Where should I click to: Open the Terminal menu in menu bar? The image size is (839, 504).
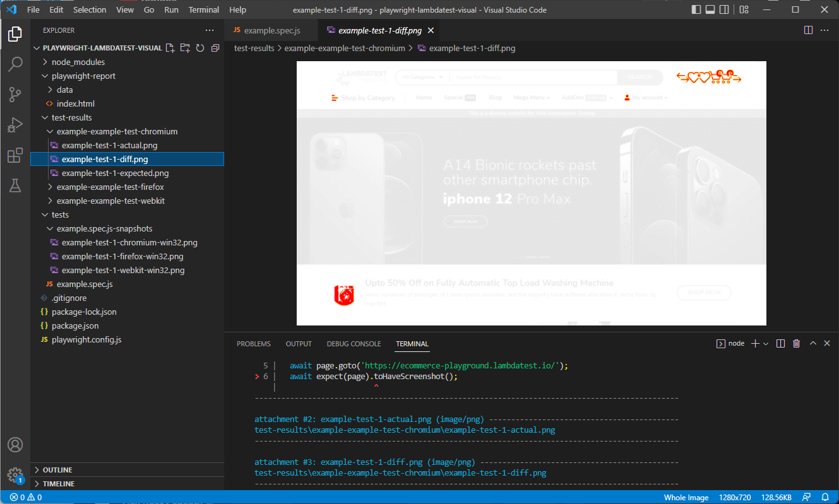click(x=204, y=9)
